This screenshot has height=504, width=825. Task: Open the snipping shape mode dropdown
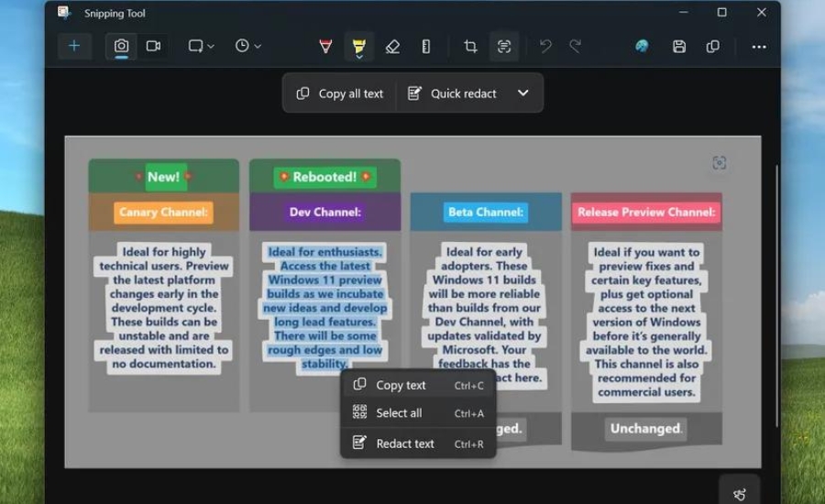point(201,46)
